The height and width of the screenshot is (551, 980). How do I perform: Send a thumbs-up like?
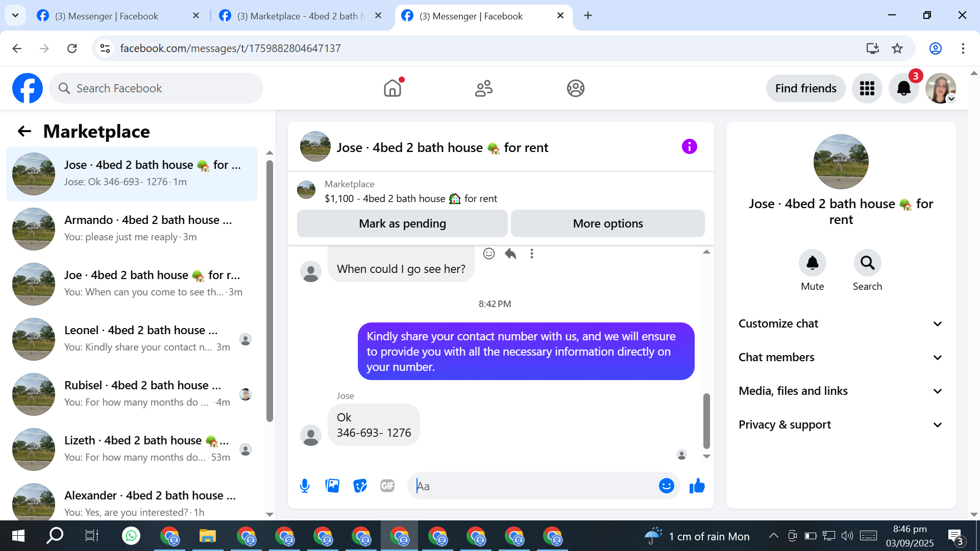[x=697, y=486]
